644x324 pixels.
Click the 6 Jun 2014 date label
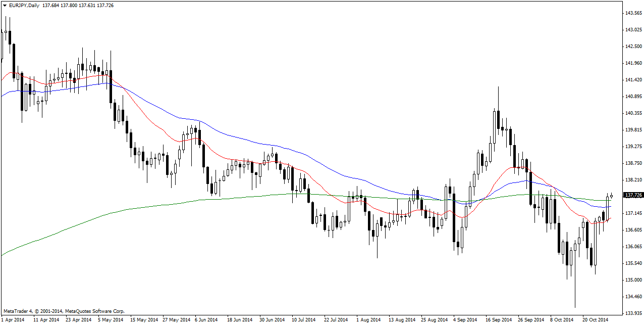click(205, 319)
